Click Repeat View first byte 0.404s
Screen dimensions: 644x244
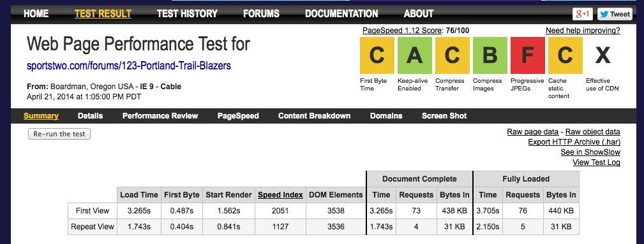tap(181, 227)
